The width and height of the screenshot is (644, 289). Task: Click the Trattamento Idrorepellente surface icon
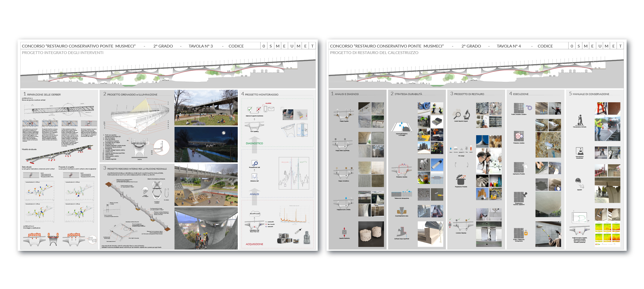(402, 193)
